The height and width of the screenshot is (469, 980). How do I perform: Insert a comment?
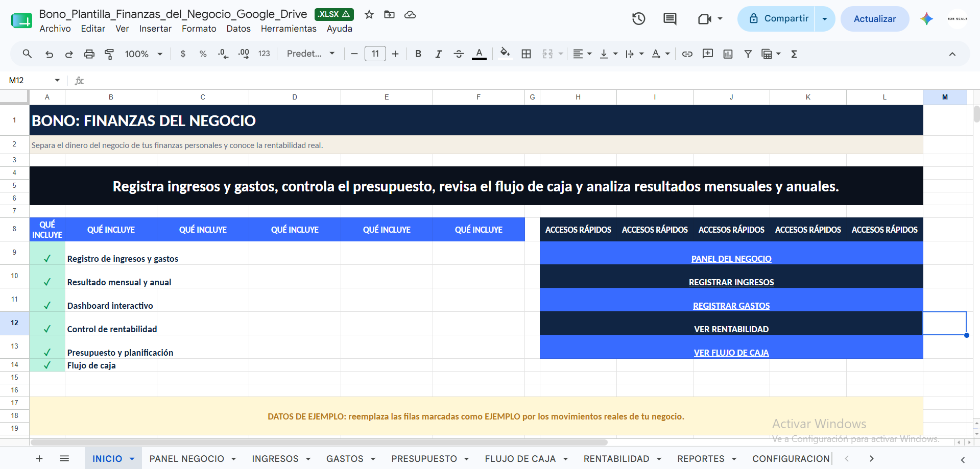coord(708,54)
